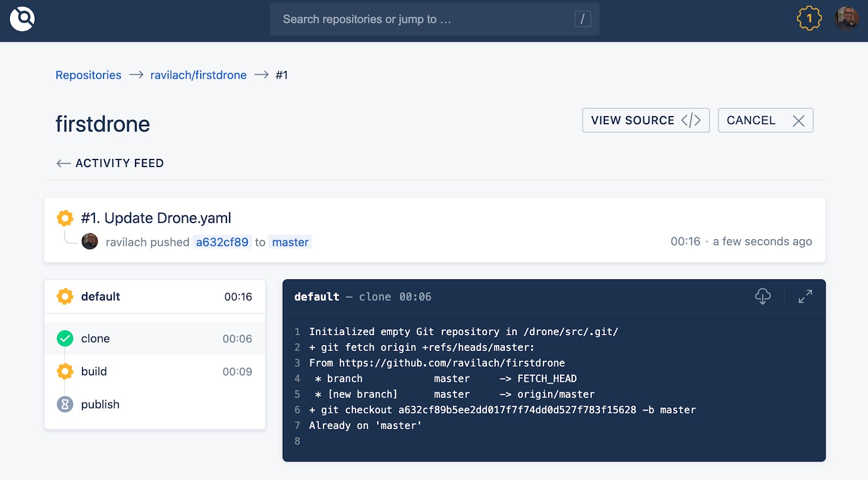Expand the log console to fullscreen
The image size is (868, 480).
click(805, 296)
